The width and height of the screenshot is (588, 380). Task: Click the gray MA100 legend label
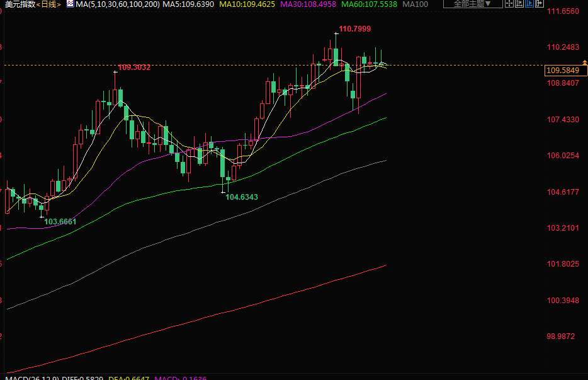[x=415, y=4]
